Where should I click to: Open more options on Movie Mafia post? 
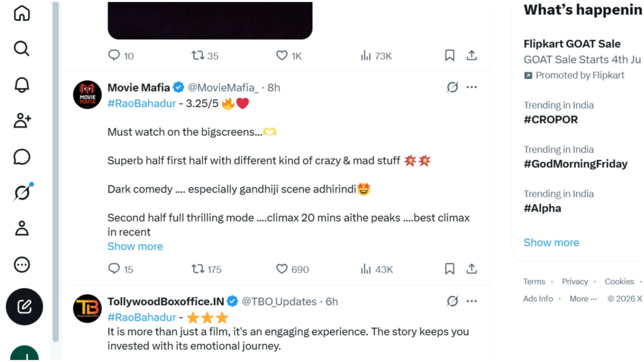(x=472, y=87)
